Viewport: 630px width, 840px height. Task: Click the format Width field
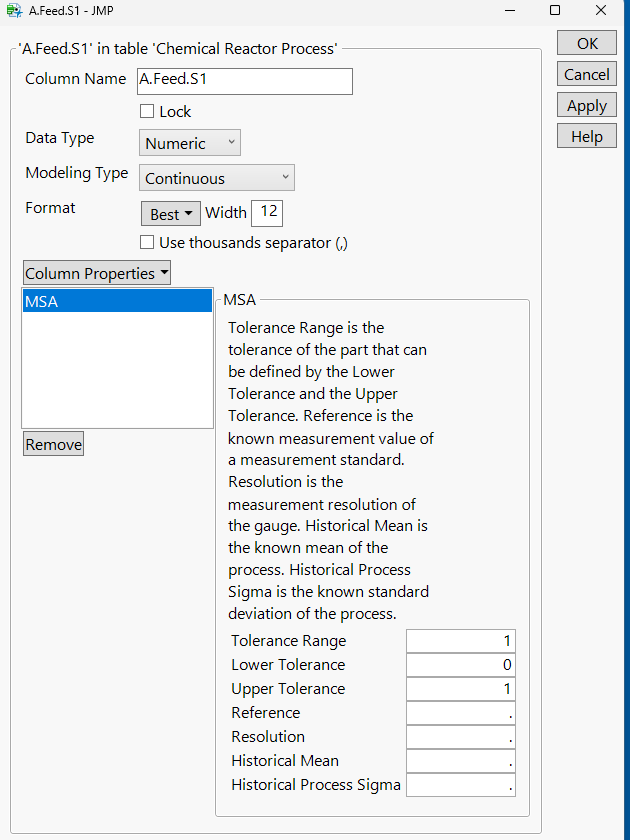click(268, 213)
